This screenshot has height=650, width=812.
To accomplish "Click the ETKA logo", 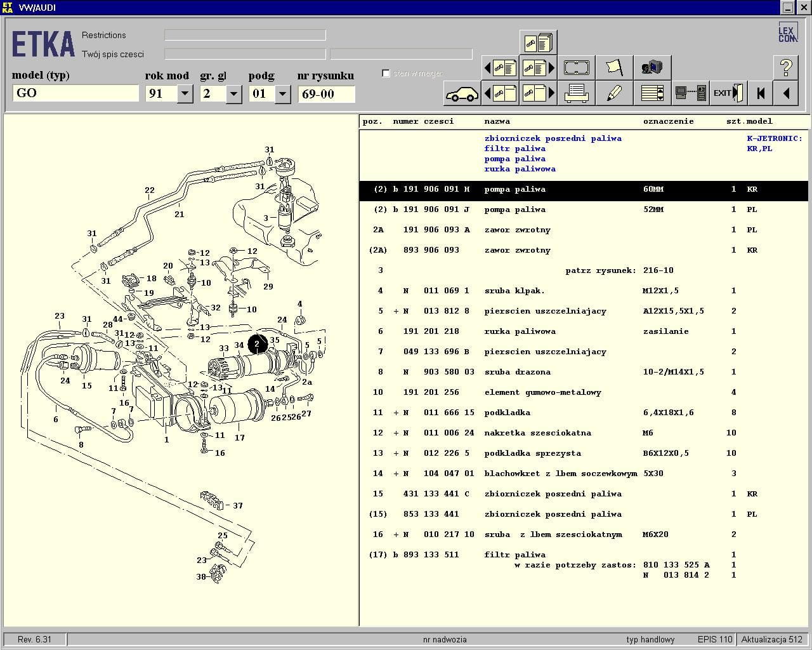I will [43, 44].
